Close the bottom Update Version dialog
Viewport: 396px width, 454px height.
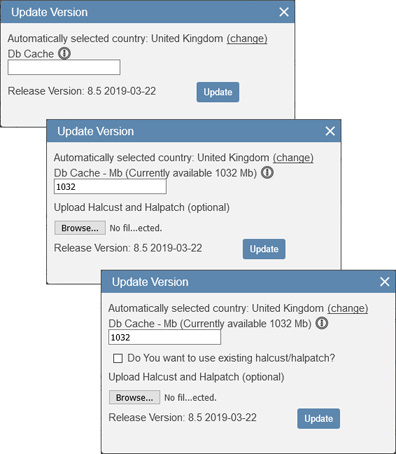[385, 282]
